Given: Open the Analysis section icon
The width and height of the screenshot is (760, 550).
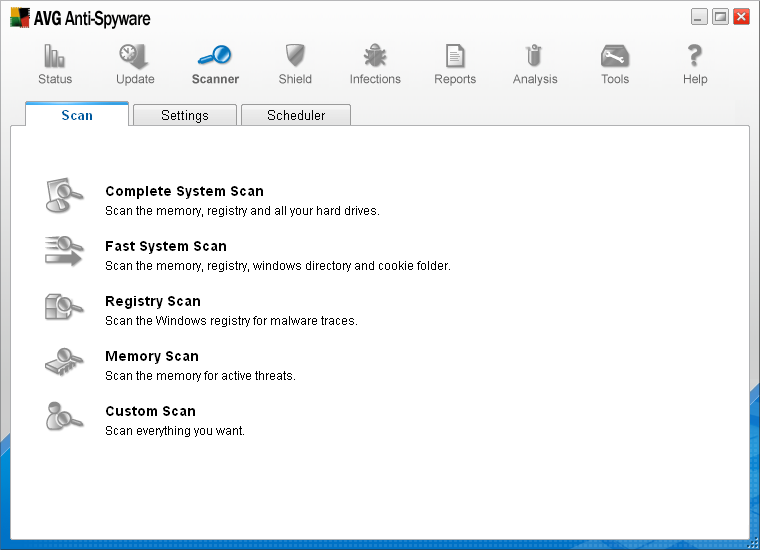Looking at the screenshot, I should pyautogui.click(x=535, y=55).
